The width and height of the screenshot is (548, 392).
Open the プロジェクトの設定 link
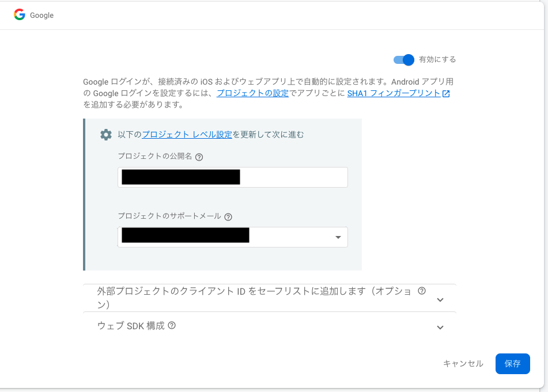pyautogui.click(x=252, y=93)
